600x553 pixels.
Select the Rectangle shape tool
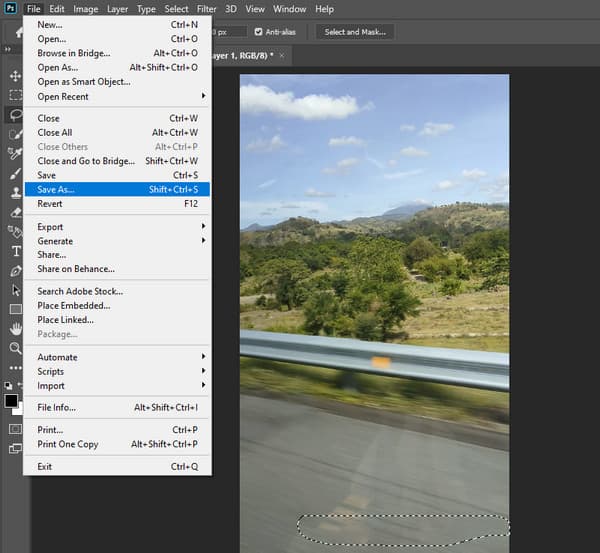(16, 309)
